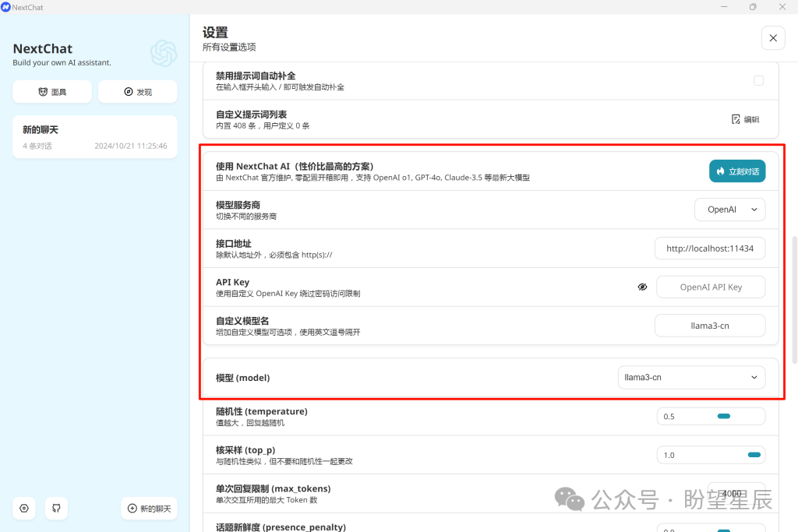Click the mask icon on 面具 button
The height and width of the screenshot is (532, 798).
point(43,92)
